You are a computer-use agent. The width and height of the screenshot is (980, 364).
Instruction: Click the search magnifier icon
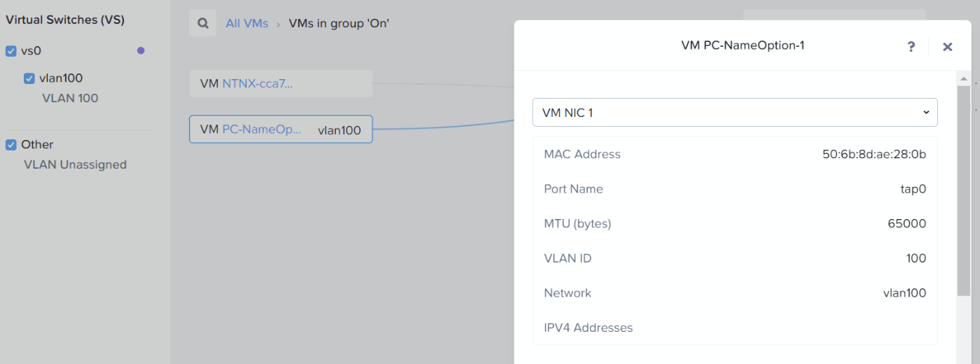click(x=202, y=23)
